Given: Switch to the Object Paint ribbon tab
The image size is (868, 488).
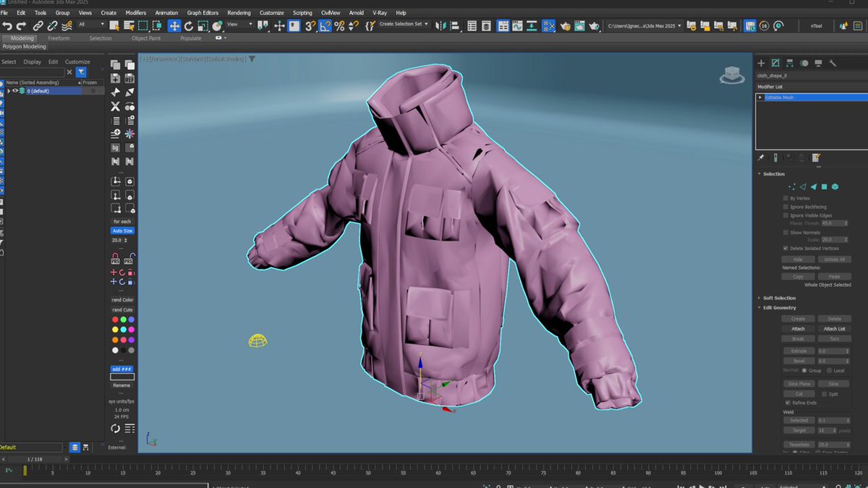Looking at the screenshot, I should (146, 38).
